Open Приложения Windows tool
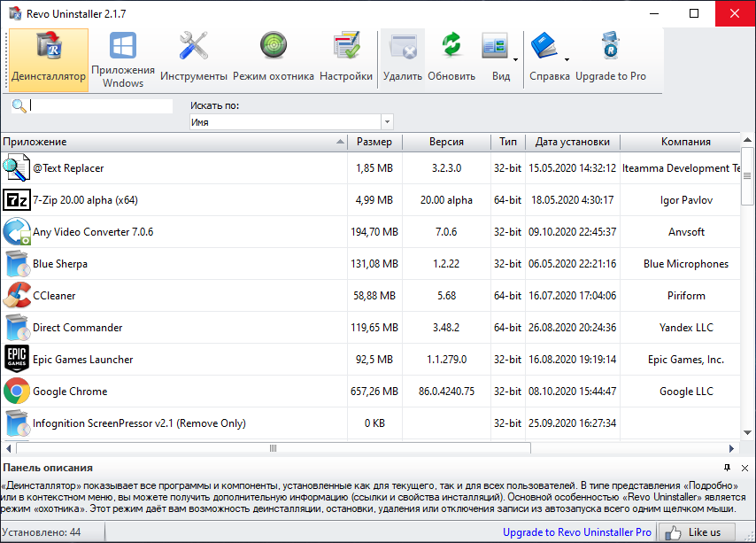 click(x=123, y=60)
